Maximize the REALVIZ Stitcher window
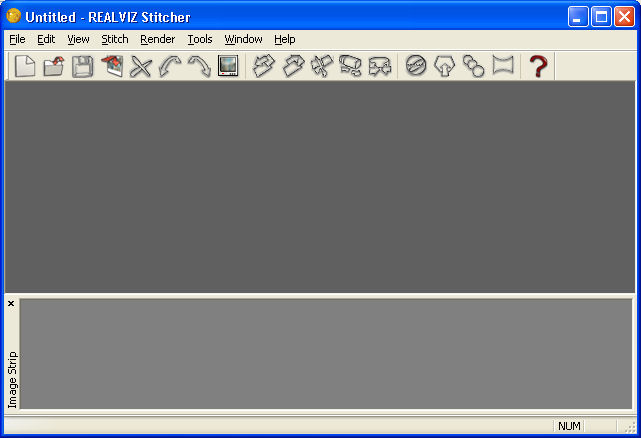Screen dimensions: 641x438 601,17
